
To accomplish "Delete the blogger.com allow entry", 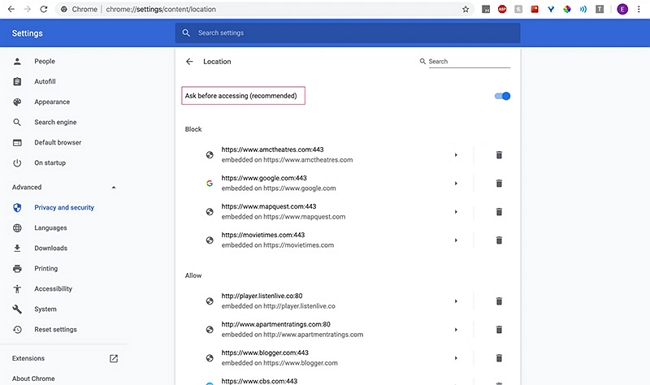I will click(x=499, y=358).
